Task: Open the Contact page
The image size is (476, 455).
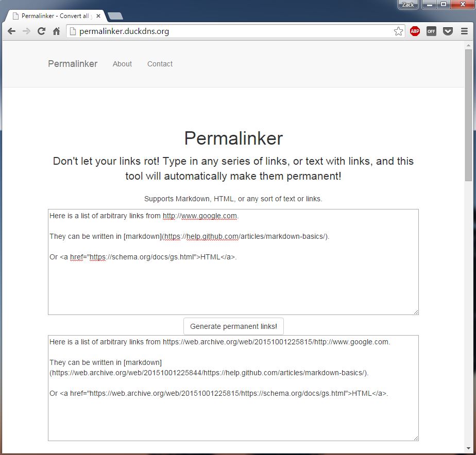Action: pos(160,64)
